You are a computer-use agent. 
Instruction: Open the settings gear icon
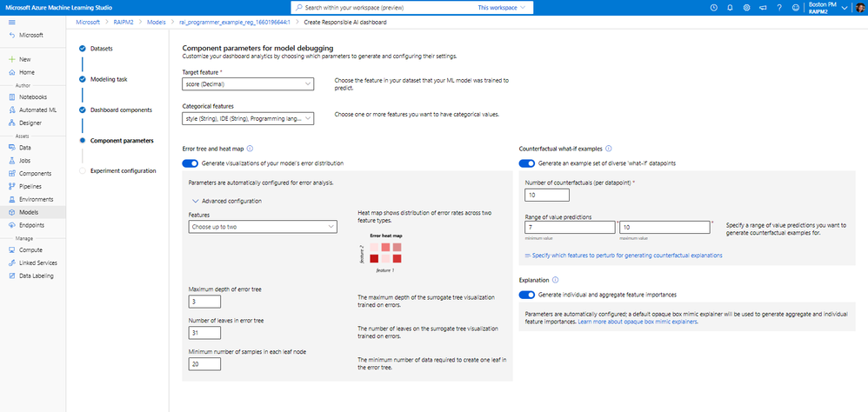pyautogui.click(x=747, y=8)
